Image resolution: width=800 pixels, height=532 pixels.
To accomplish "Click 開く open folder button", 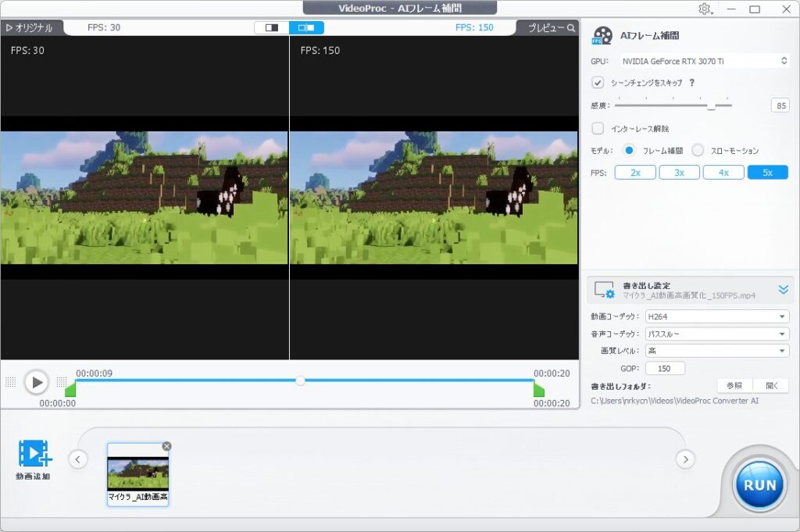I will point(771,386).
